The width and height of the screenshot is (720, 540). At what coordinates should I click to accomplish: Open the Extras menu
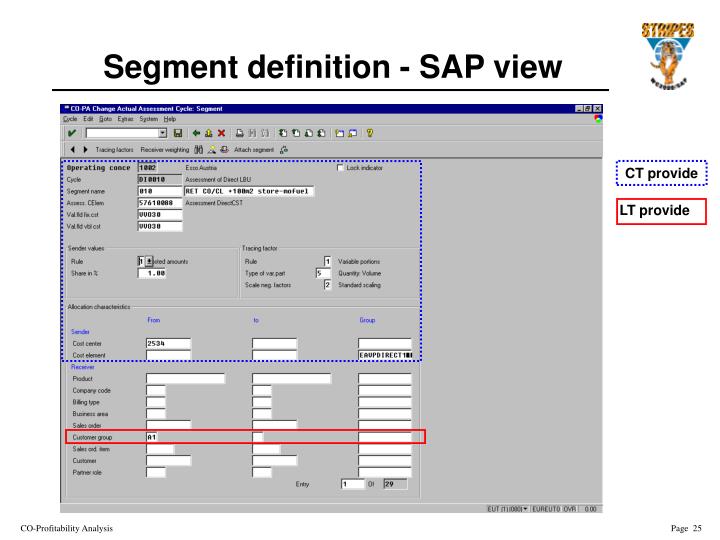(125, 119)
